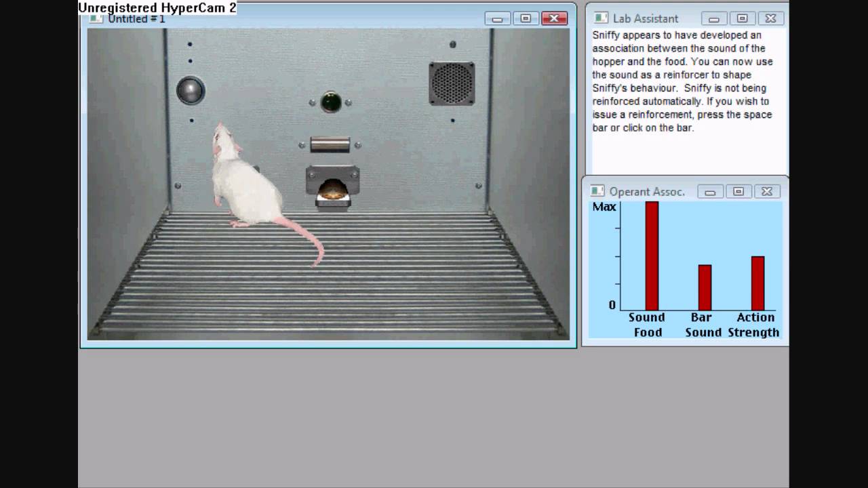Click the 'Sound Food' axis label

tap(647, 325)
